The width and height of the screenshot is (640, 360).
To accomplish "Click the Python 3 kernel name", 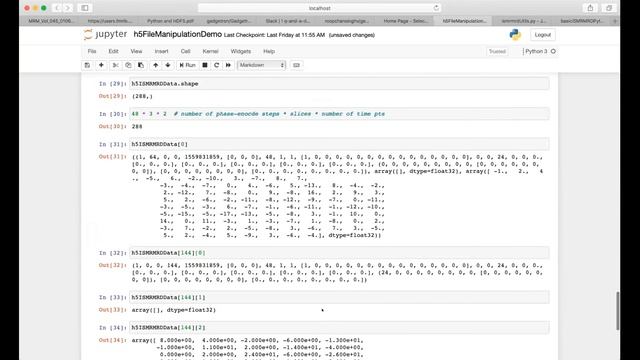I will pyautogui.click(x=536, y=51).
